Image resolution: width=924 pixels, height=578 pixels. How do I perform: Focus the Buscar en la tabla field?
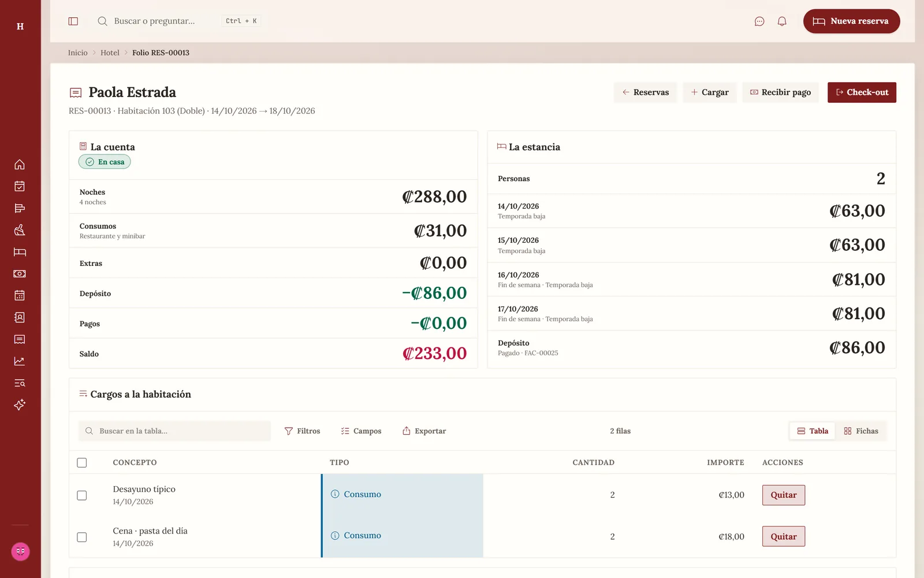click(x=174, y=431)
